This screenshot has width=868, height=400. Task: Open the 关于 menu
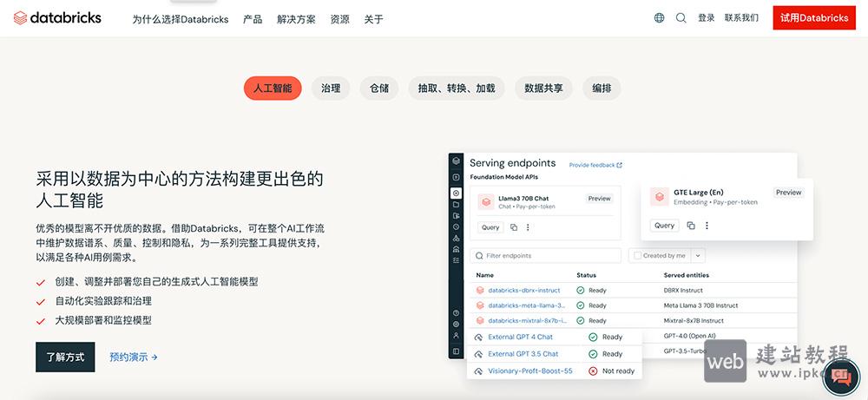point(373,19)
